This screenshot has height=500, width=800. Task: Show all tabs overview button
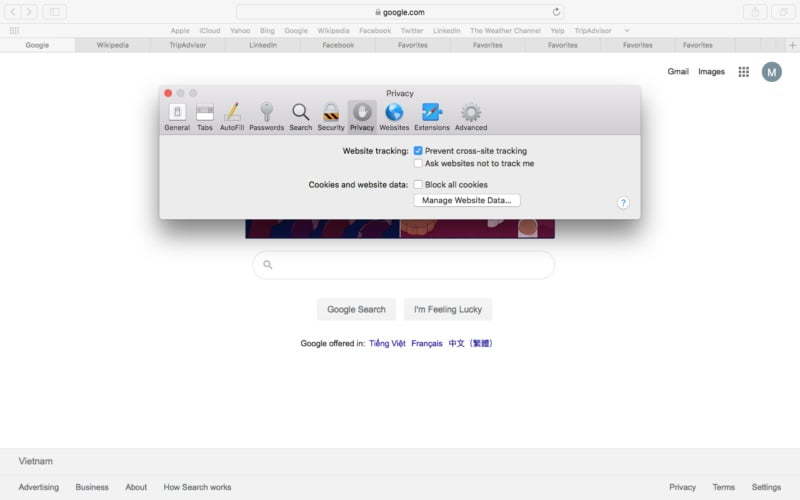[783, 12]
